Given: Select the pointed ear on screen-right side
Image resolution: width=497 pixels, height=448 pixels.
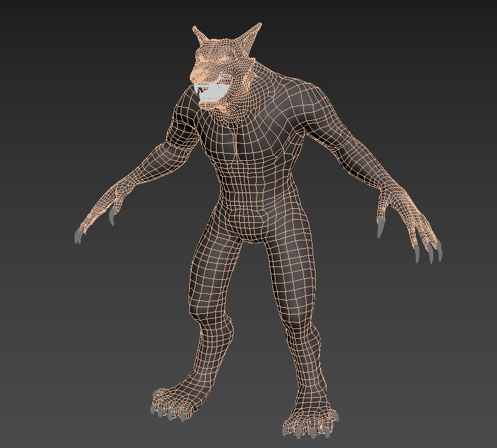Looking at the screenshot, I should point(252,34).
